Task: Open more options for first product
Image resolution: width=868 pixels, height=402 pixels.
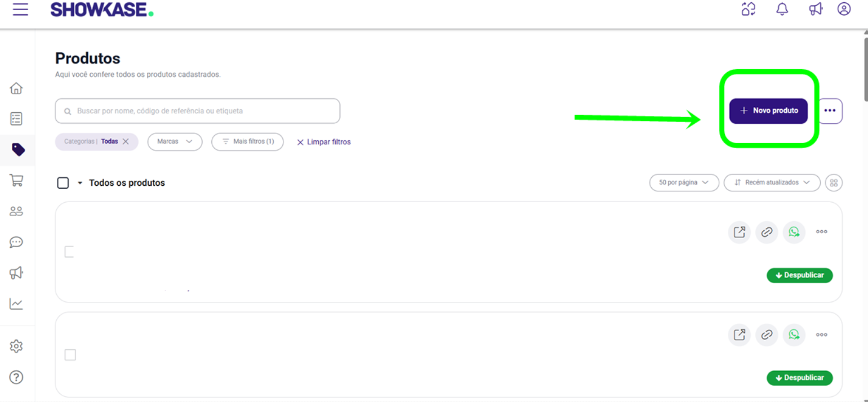Action: (822, 232)
